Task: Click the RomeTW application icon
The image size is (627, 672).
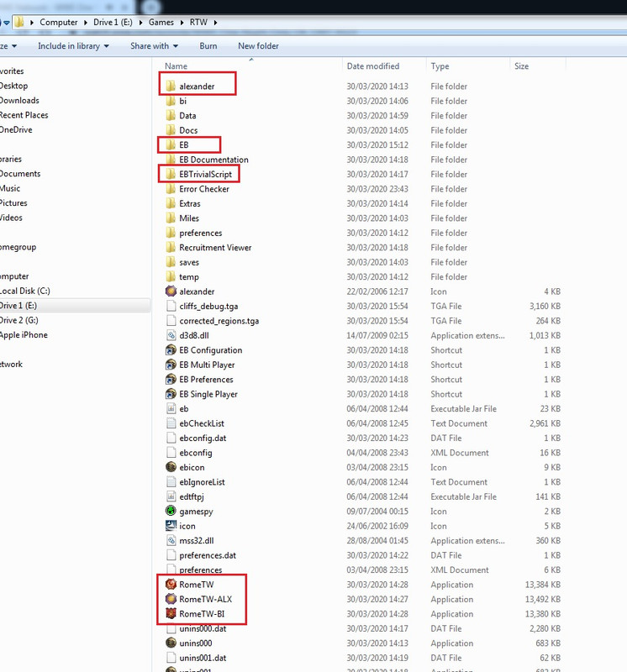Action: click(171, 584)
